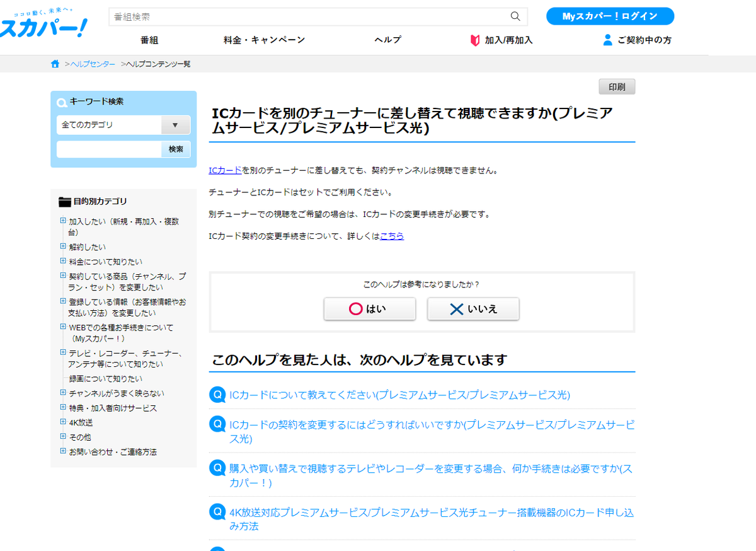Click the home icon in breadcrumb

click(55, 64)
